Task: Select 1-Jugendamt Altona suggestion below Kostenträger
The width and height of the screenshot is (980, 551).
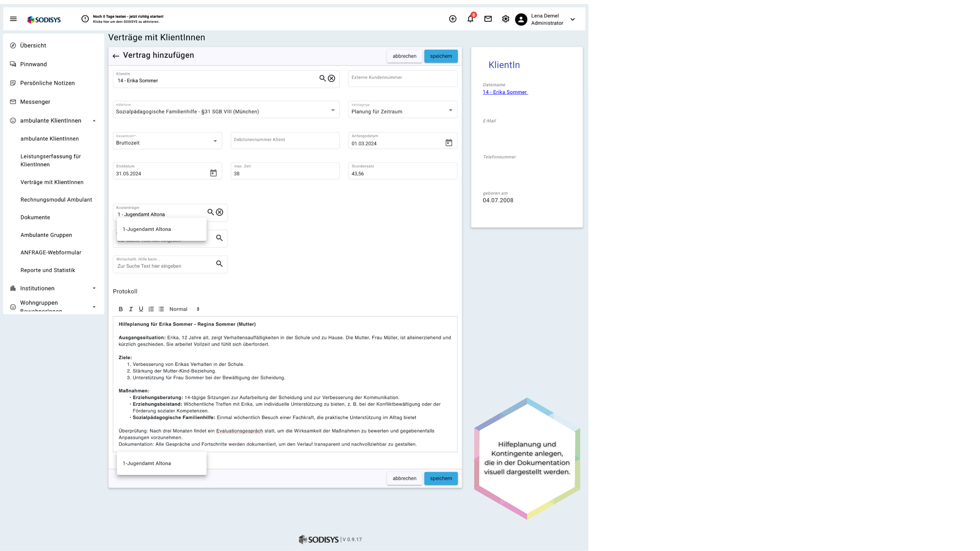Action: 147,229
